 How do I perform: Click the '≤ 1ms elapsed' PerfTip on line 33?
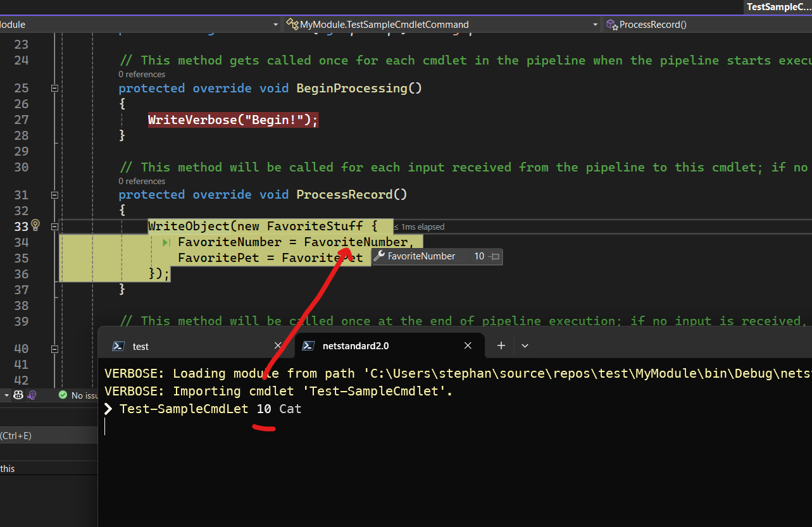coord(419,226)
